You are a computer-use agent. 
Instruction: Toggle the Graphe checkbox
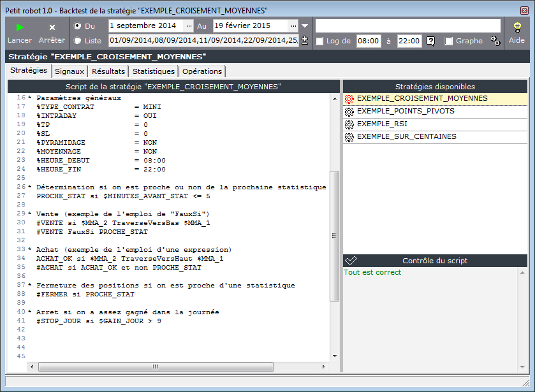449,41
